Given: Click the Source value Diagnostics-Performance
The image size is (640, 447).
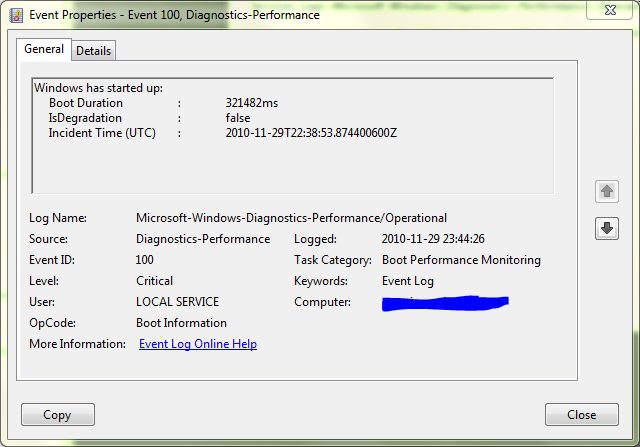Looking at the screenshot, I should (x=203, y=239).
